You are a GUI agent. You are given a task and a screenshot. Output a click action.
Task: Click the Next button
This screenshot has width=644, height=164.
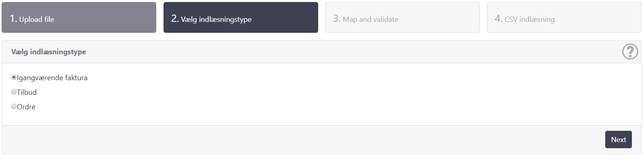[x=618, y=140]
